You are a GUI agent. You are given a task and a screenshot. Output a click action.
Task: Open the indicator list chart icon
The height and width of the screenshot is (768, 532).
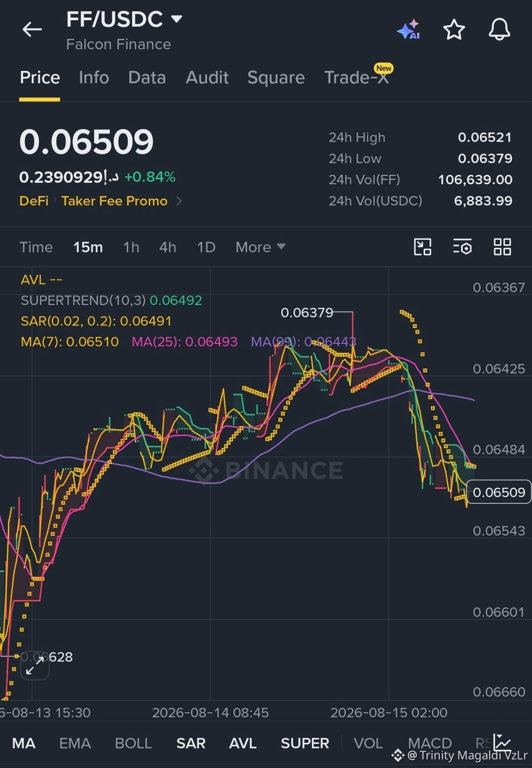502,742
